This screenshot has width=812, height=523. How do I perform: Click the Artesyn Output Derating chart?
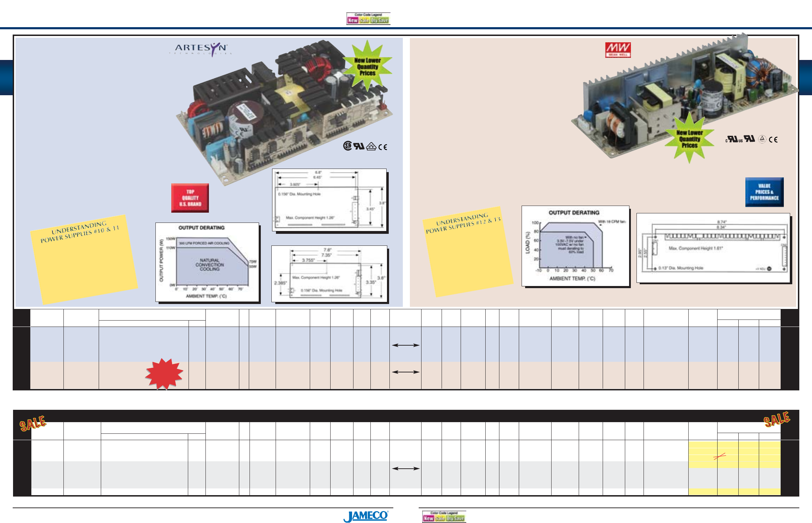pos(207,262)
